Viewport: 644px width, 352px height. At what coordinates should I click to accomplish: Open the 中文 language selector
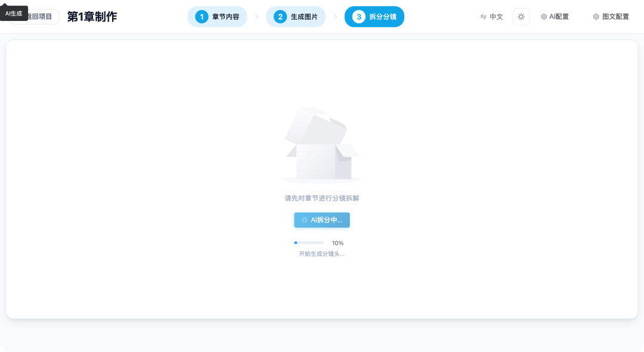pos(496,17)
